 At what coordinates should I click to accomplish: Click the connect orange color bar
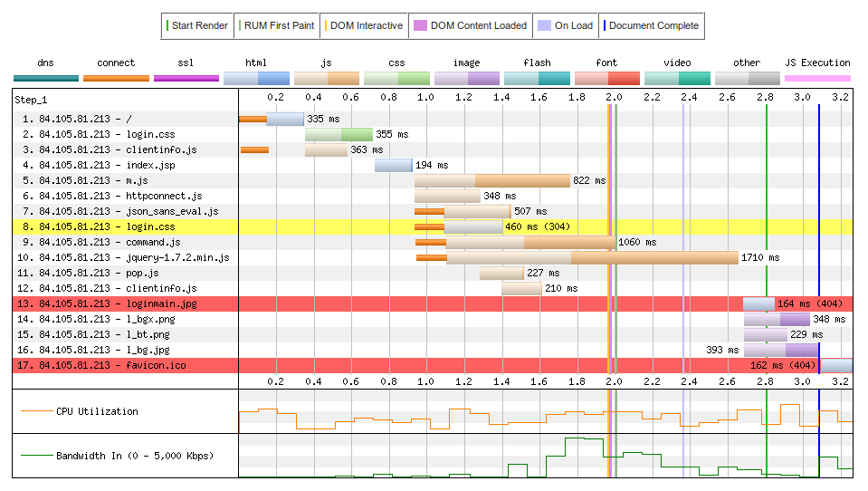point(116,78)
